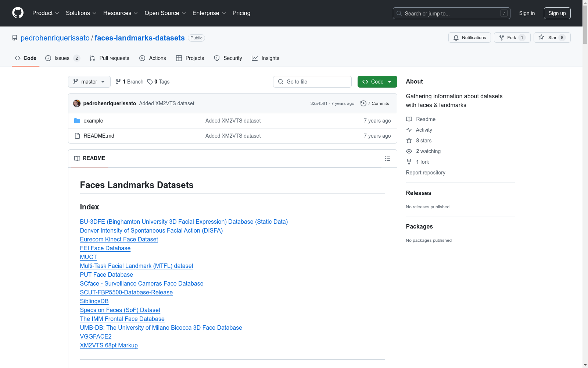Open the Denver Intensity DISFA link
Screen dimensions: 588x368
(x=151, y=230)
